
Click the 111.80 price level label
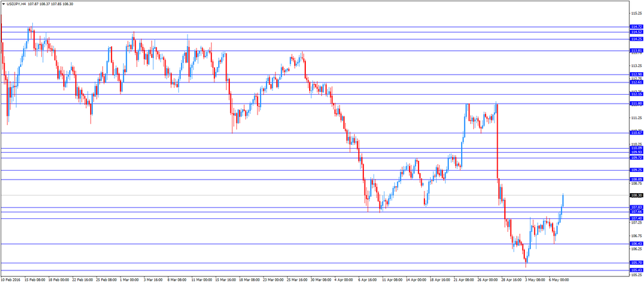(x=636, y=104)
